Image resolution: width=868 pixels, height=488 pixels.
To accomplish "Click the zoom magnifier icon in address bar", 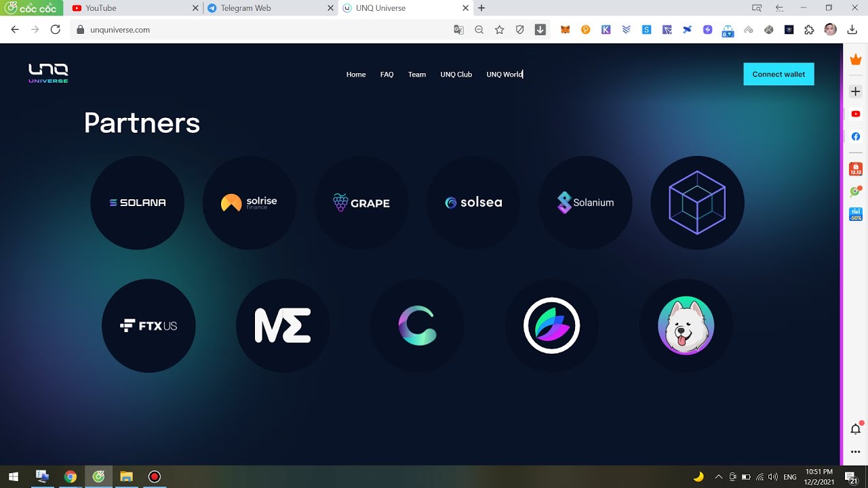I will tap(479, 30).
